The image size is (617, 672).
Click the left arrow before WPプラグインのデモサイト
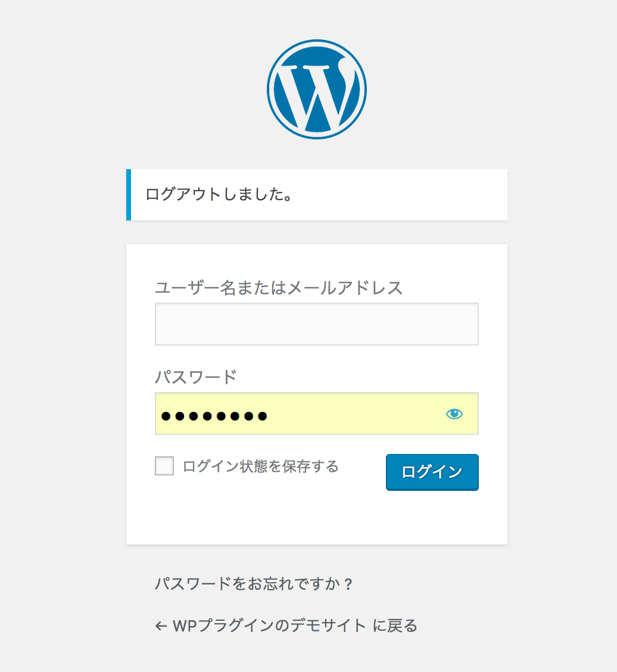point(161,626)
